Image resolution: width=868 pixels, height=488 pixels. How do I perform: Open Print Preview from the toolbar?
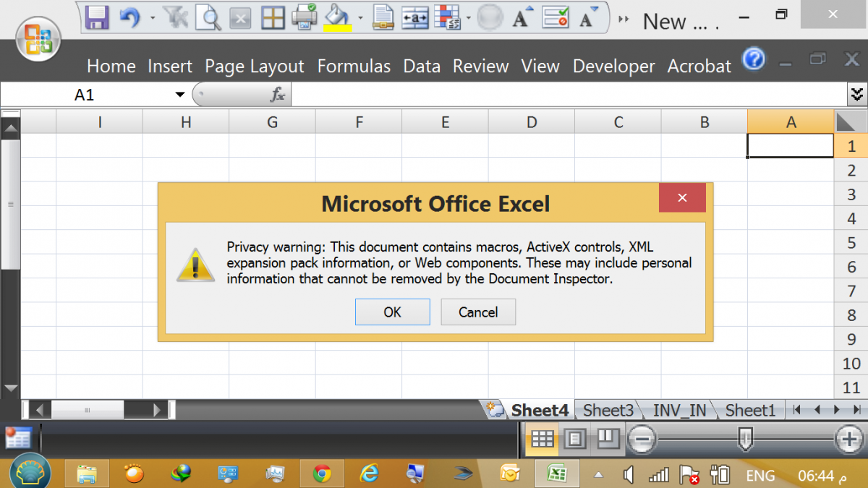(x=208, y=17)
